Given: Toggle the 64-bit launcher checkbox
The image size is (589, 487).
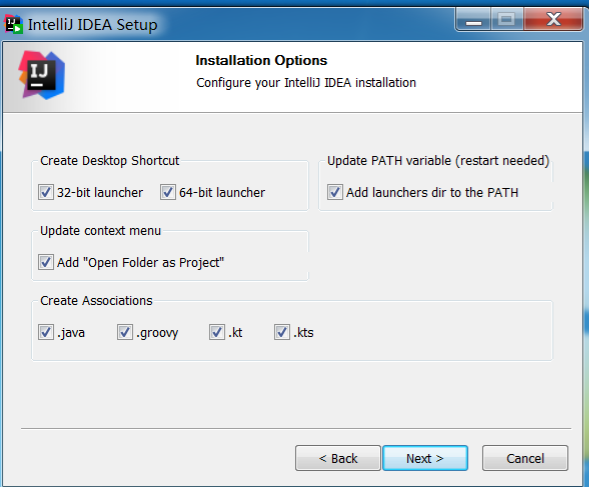Looking at the screenshot, I should (168, 192).
